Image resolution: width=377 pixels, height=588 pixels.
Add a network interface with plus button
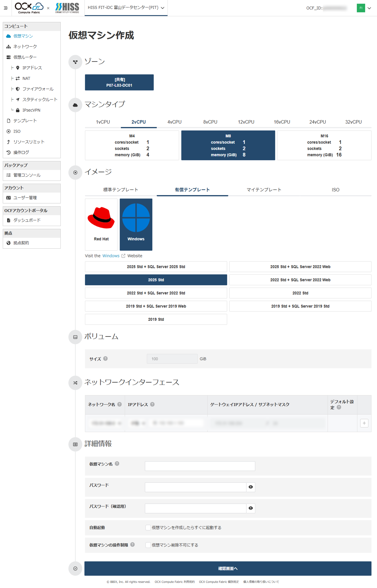(364, 423)
